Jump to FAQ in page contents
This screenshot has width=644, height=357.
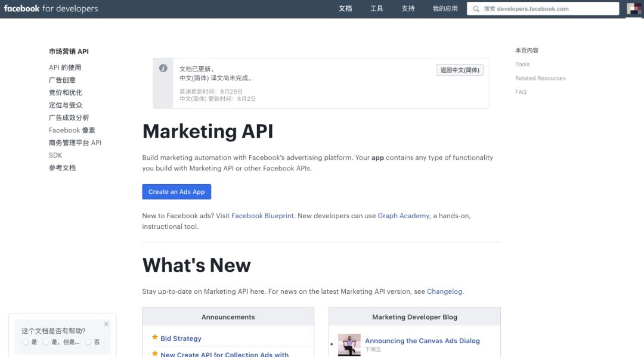pyautogui.click(x=521, y=92)
